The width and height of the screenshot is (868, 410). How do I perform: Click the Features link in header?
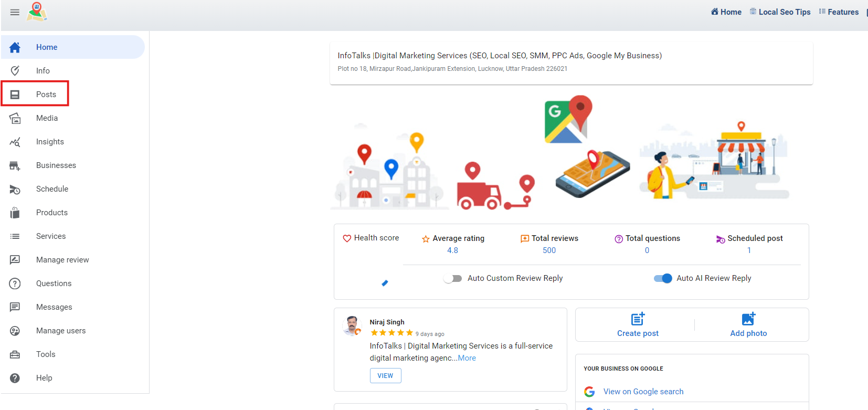tap(843, 12)
